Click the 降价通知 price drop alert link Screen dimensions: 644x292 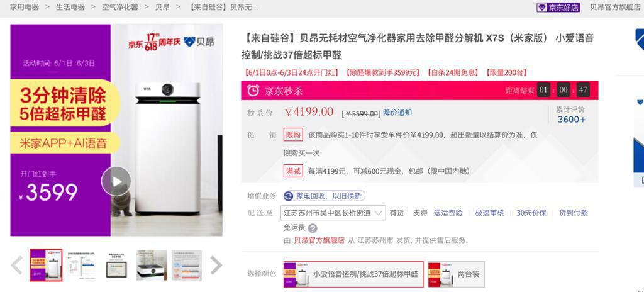397,112
